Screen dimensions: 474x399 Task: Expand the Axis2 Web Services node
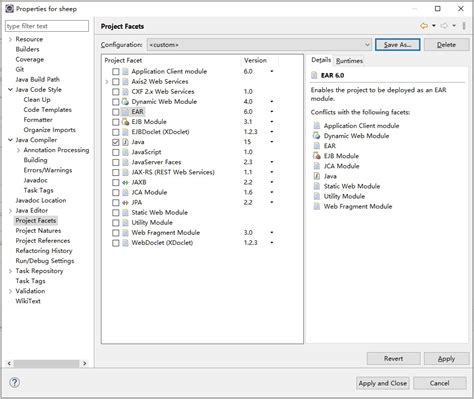[107, 82]
